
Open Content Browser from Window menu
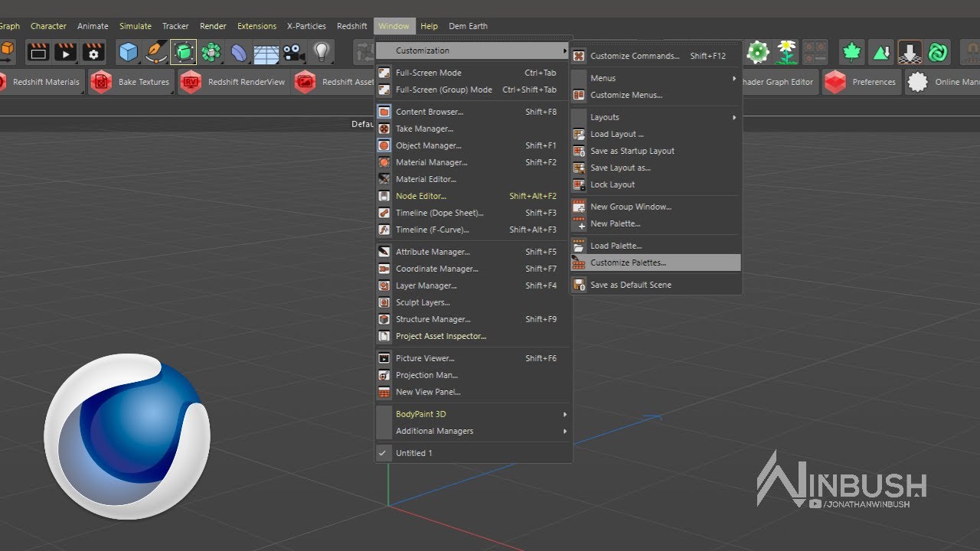coord(473,112)
